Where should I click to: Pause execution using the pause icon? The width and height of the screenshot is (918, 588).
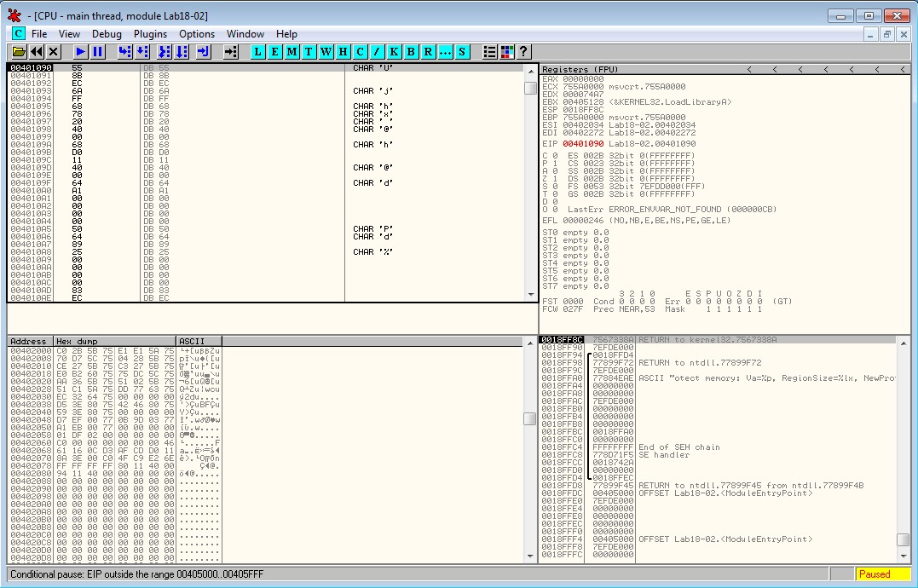pyautogui.click(x=98, y=52)
